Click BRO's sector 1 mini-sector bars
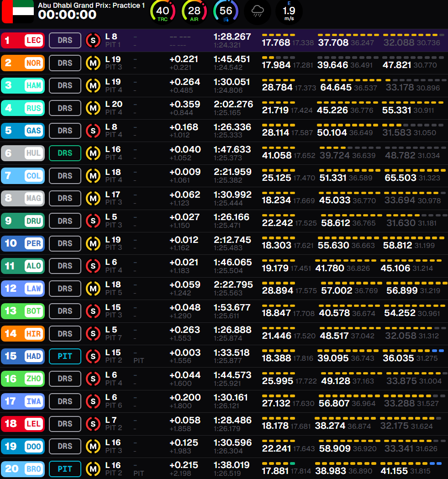Viewport: 448px width, 479px height. click(279, 463)
